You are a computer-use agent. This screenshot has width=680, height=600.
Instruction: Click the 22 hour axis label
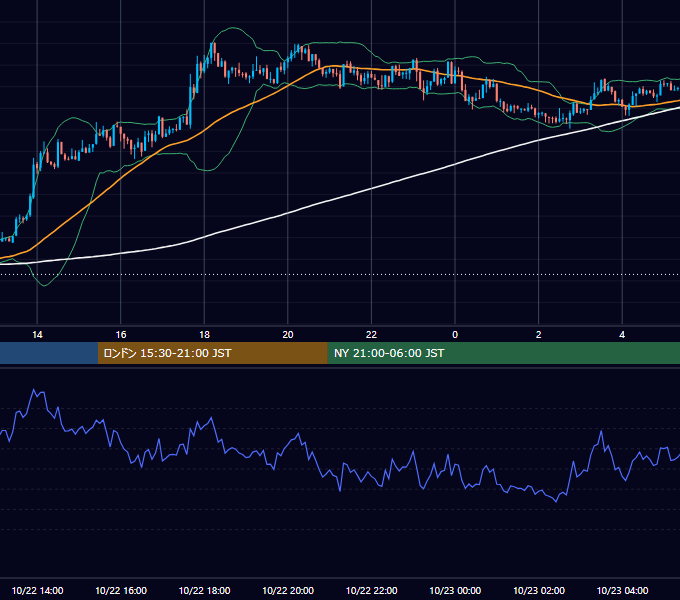pyautogui.click(x=371, y=335)
